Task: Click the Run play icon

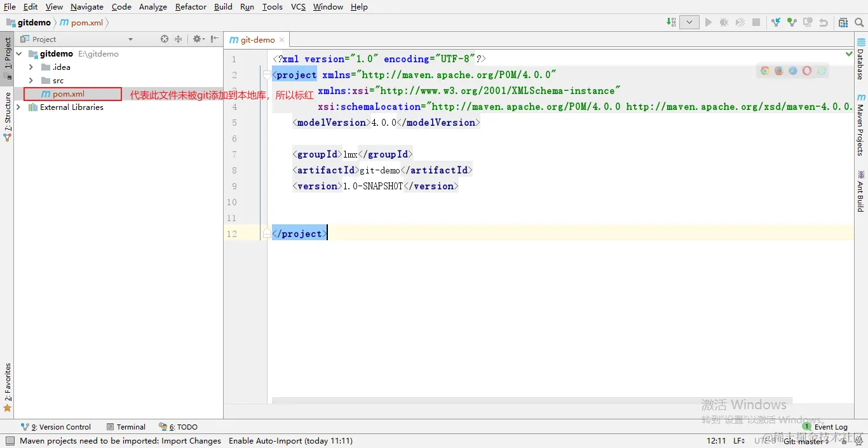Action: pos(709,22)
